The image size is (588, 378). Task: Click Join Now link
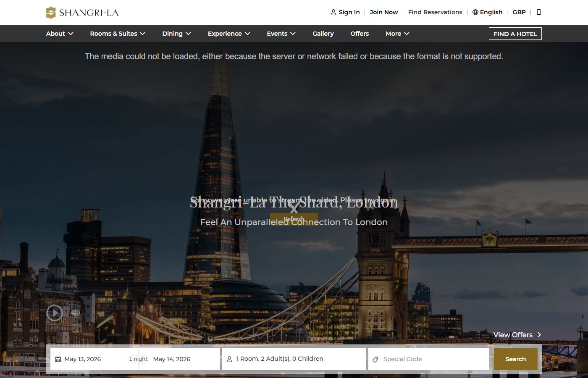click(384, 12)
